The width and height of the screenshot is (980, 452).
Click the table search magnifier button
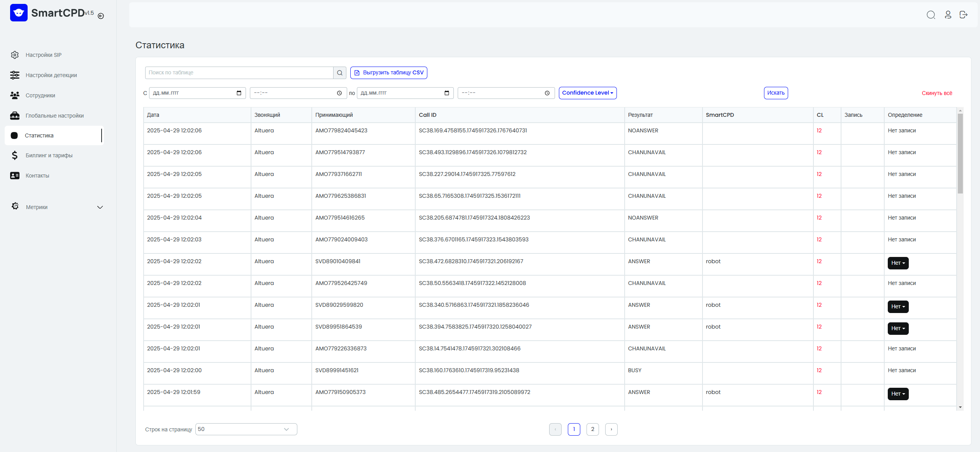point(339,73)
